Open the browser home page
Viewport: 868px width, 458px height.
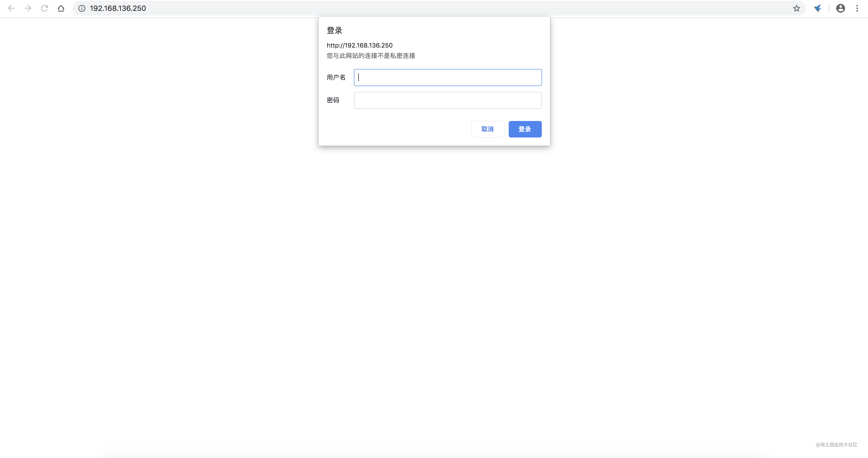[61, 9]
